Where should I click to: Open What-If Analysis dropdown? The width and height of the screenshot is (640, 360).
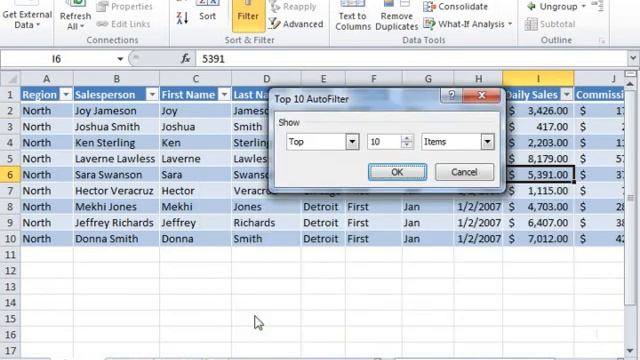point(468,24)
